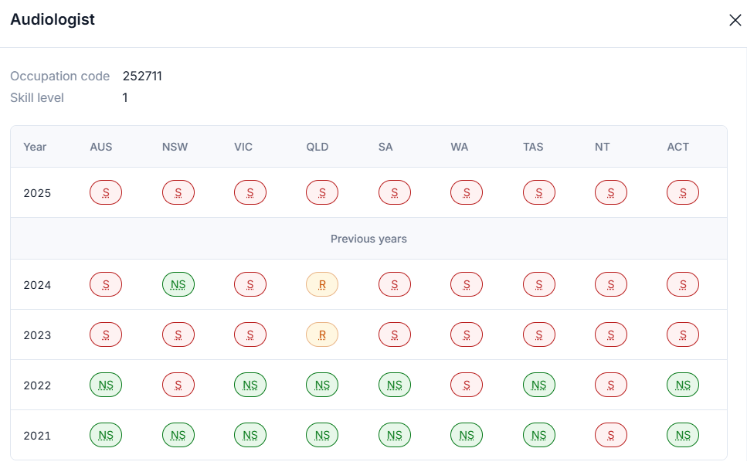The width and height of the screenshot is (747, 461).
Task: Click the Year column header
Action: pyautogui.click(x=35, y=147)
